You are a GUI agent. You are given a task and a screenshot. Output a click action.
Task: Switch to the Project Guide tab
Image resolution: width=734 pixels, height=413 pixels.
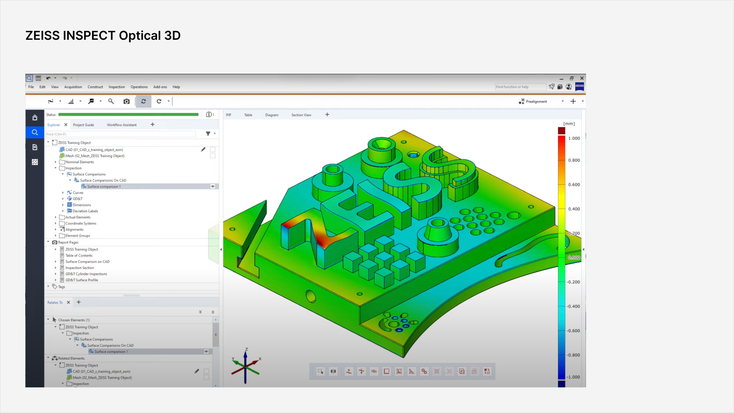pyautogui.click(x=89, y=125)
